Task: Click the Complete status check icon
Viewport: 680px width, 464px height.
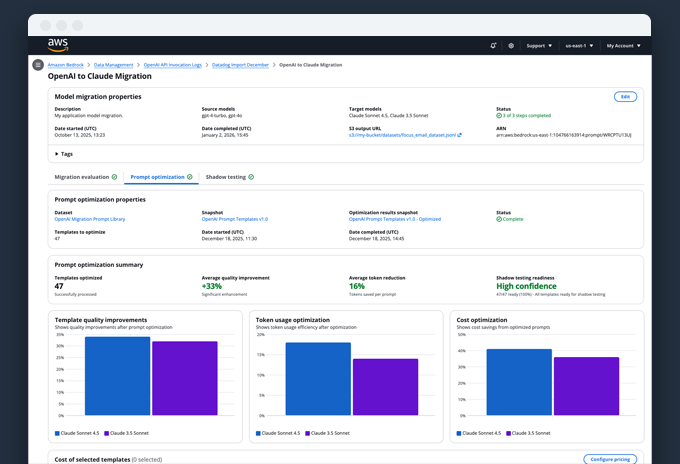Action: coord(499,218)
